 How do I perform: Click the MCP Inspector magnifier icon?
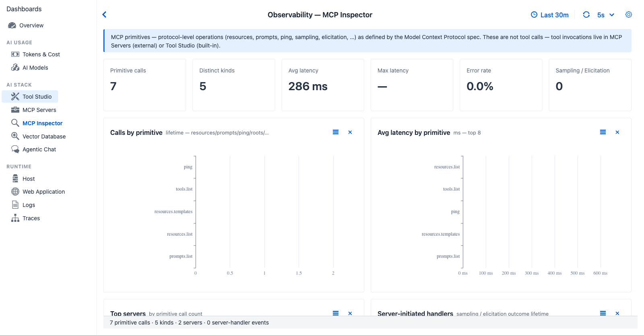[15, 123]
